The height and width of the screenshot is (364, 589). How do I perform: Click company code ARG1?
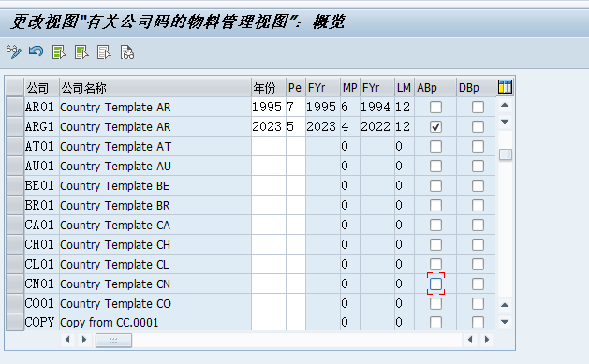point(39,127)
